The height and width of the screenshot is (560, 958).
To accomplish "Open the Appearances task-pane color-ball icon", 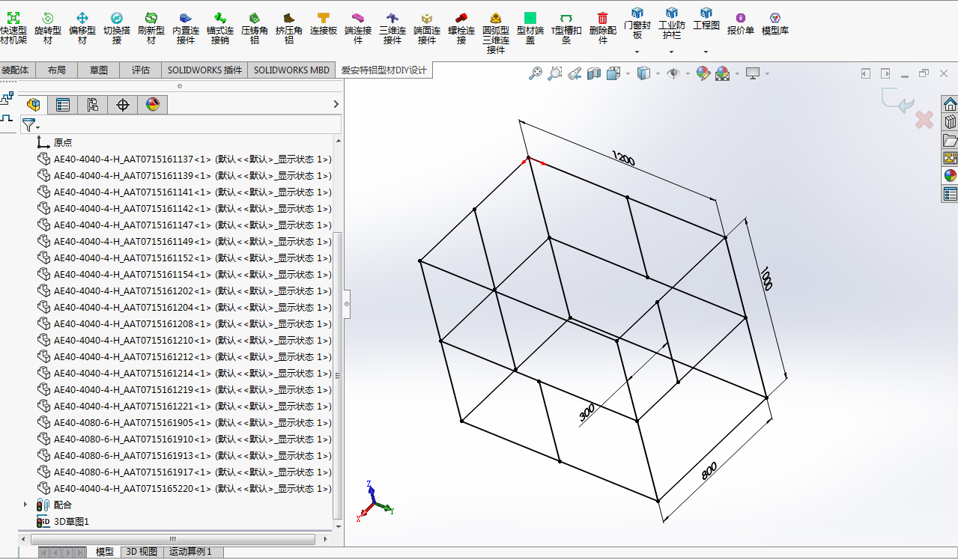I will [950, 176].
